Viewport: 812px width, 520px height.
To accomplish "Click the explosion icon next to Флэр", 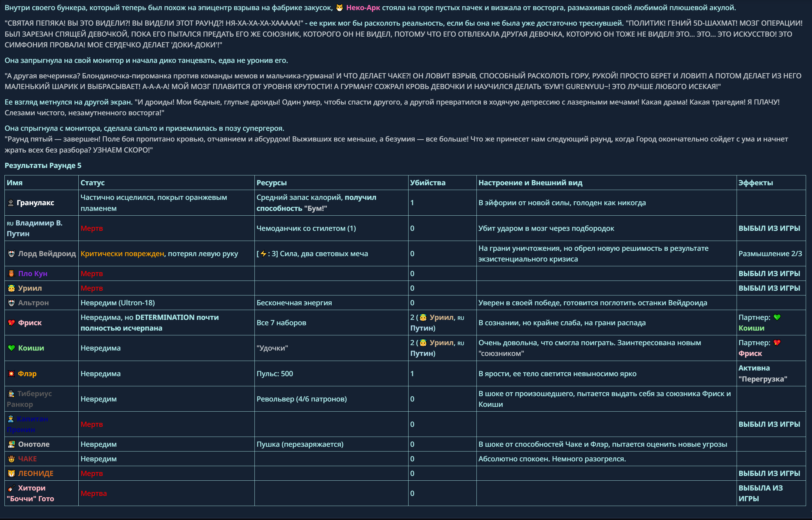I will pyautogui.click(x=11, y=373).
